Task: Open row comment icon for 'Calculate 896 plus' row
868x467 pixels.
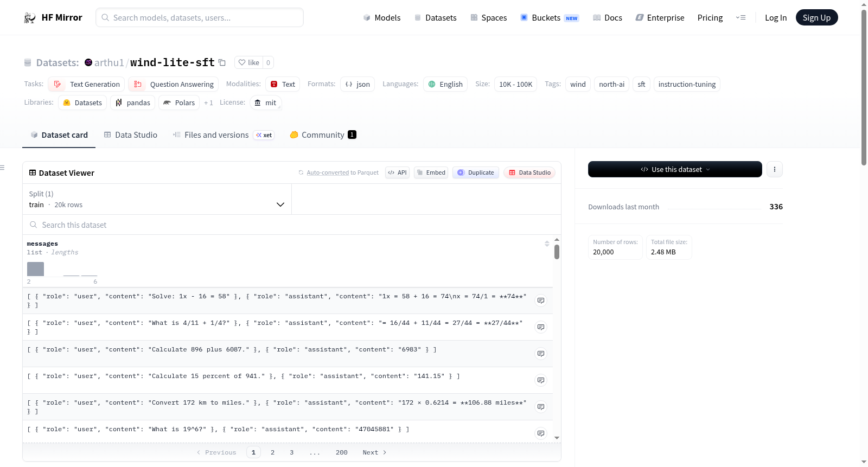Action: click(541, 354)
